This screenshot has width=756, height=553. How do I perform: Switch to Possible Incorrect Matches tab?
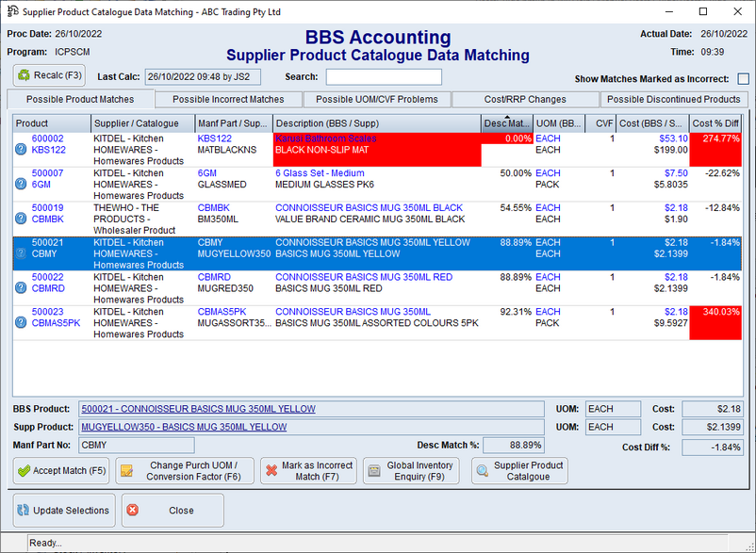click(x=227, y=99)
